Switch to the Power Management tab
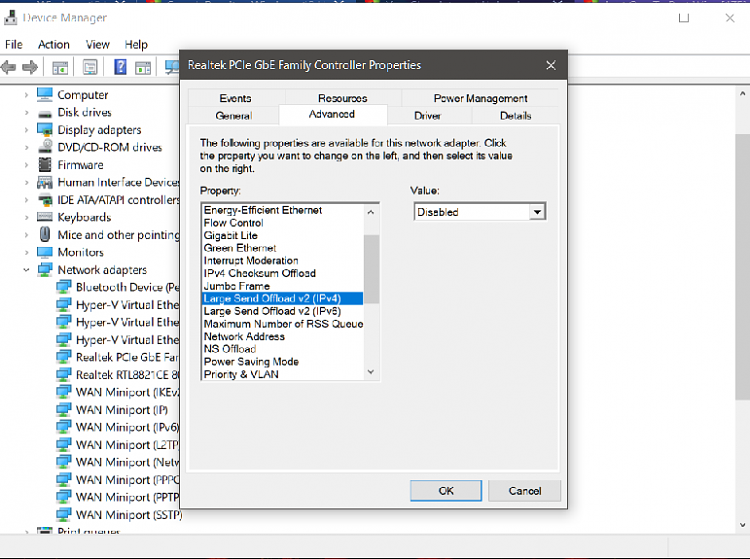The image size is (750, 559). pyautogui.click(x=480, y=98)
